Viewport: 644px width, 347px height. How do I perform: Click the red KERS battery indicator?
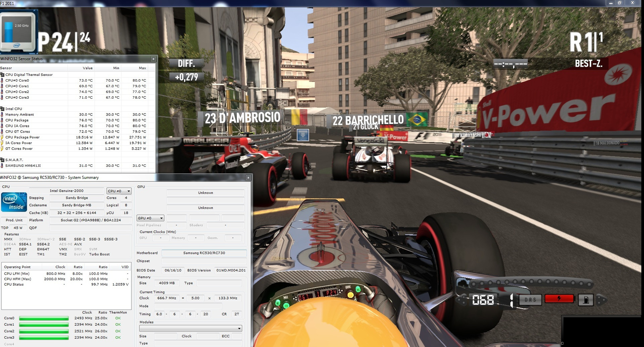point(559,299)
